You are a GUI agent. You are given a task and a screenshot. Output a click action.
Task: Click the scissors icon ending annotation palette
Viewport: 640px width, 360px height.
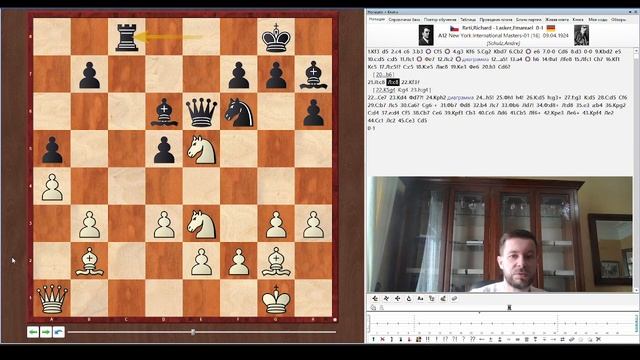[x=598, y=339]
